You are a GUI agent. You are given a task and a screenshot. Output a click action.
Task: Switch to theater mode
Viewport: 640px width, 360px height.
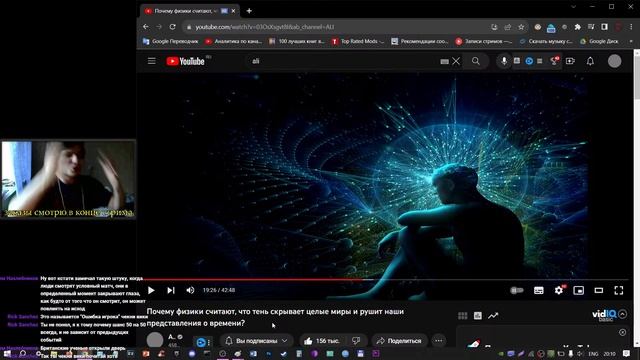[599, 290]
